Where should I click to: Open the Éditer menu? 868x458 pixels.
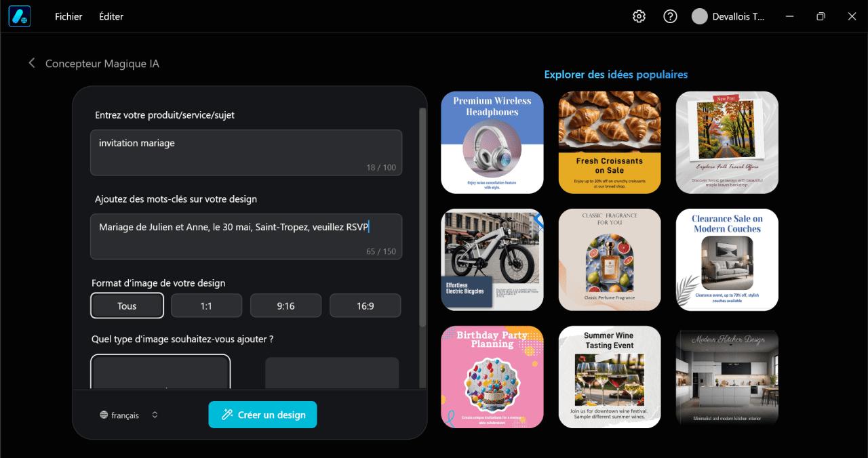111,16
